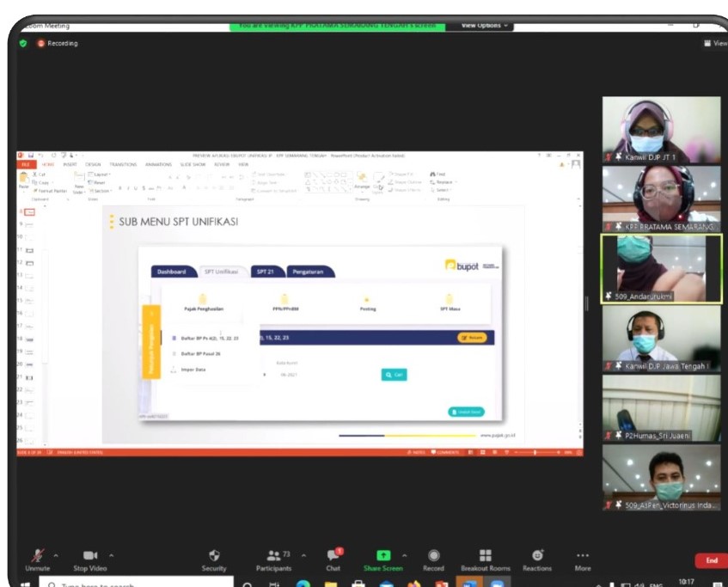Open Breakout Rooms
Image resolution: width=728 pixels, height=587 pixels.
486,556
